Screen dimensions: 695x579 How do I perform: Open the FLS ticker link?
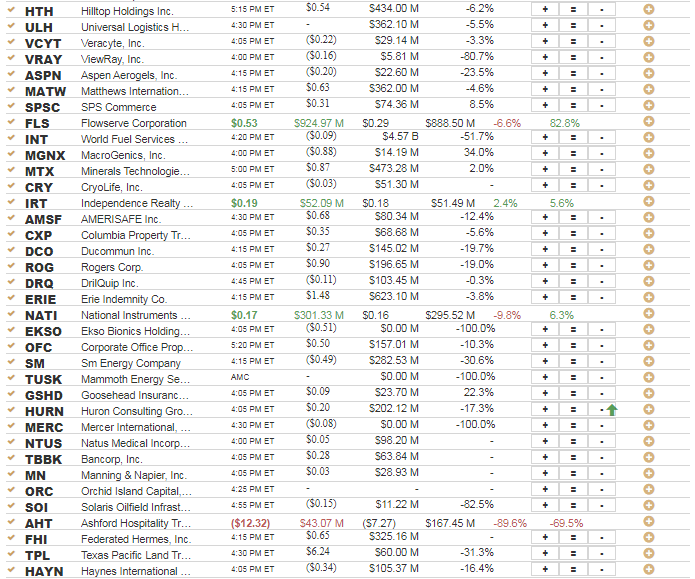pyautogui.click(x=37, y=124)
